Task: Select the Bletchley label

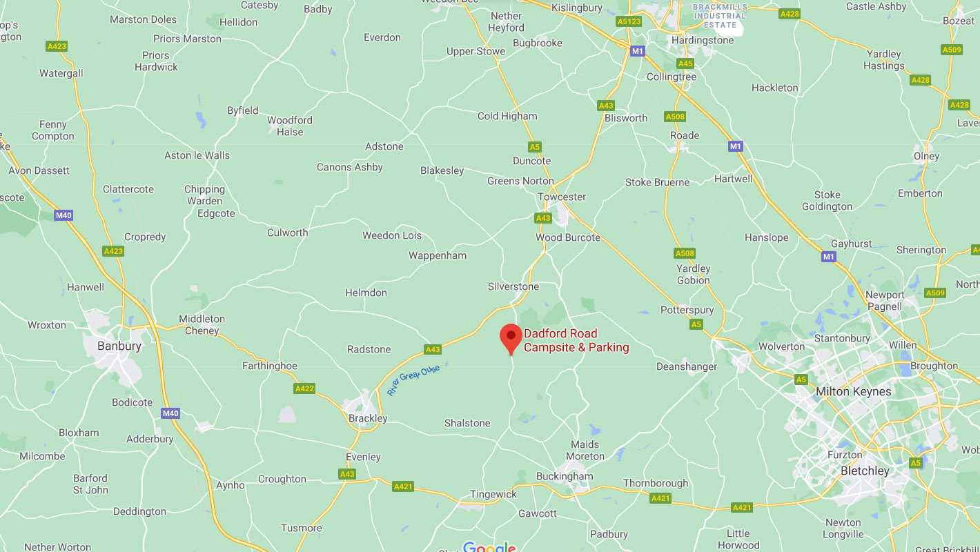Action: pos(865,471)
